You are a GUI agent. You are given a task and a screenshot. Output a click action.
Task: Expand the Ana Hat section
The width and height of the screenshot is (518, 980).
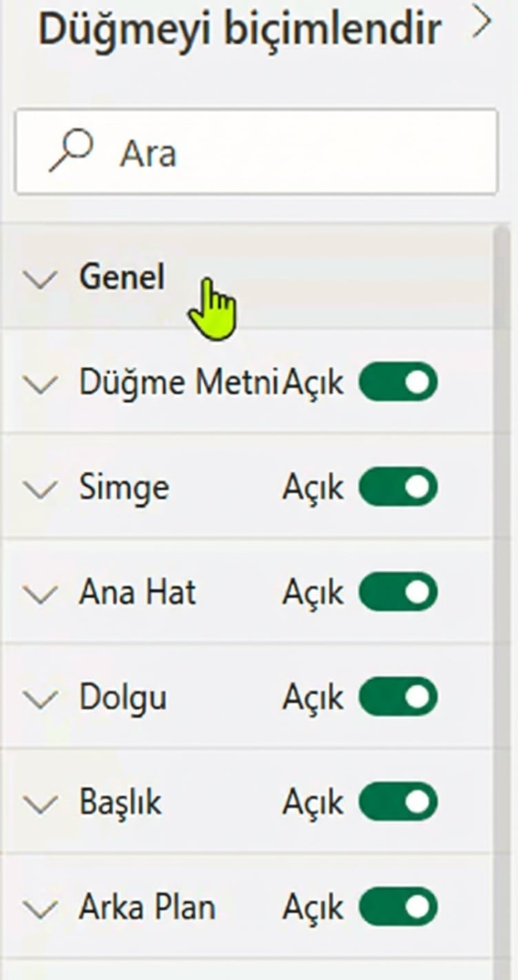[x=40, y=592]
